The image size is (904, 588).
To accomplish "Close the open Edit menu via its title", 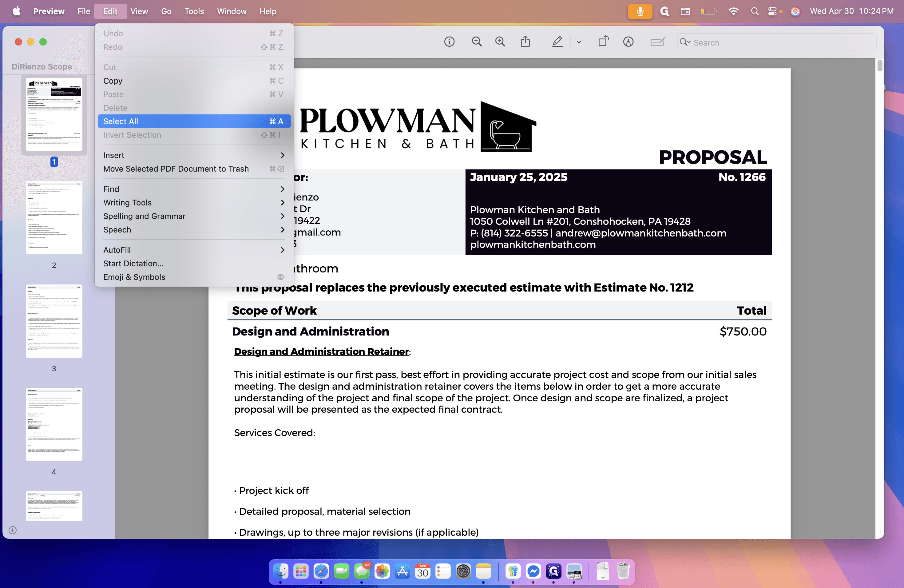I will tap(110, 11).
